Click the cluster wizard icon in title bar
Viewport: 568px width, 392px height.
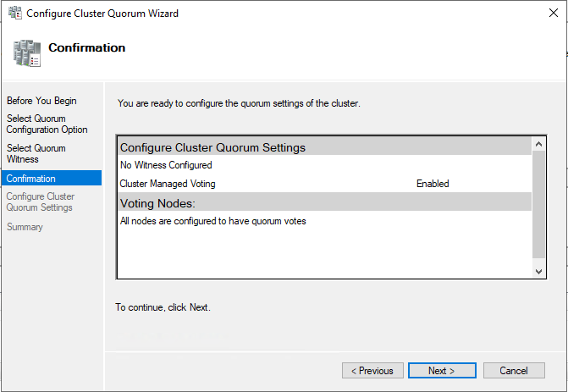tap(15, 13)
